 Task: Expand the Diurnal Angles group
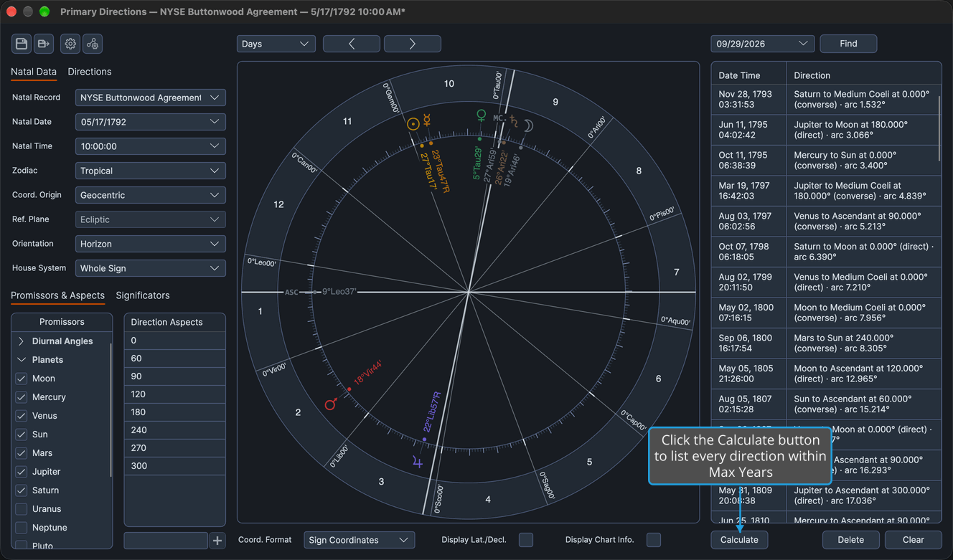(x=22, y=341)
